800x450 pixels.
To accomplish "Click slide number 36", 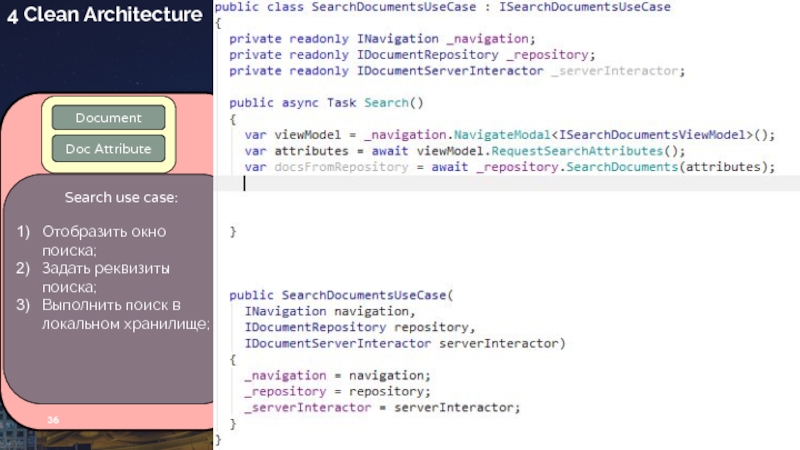I will pyautogui.click(x=53, y=420).
